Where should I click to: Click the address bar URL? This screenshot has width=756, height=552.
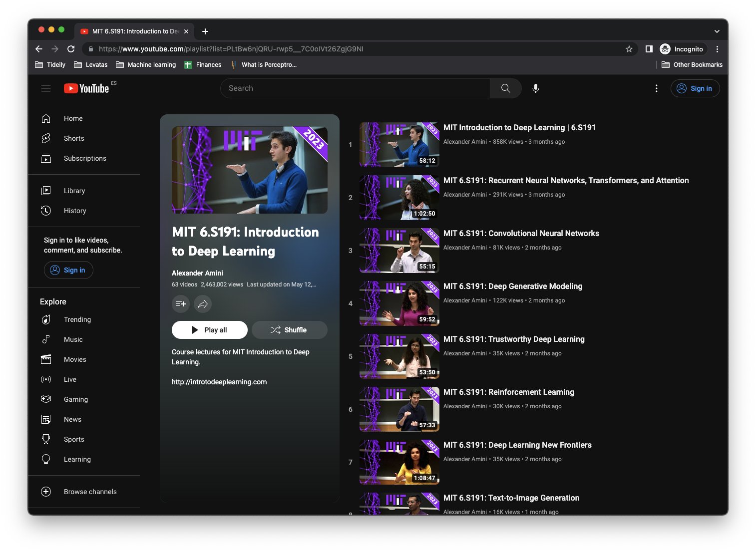coord(231,49)
